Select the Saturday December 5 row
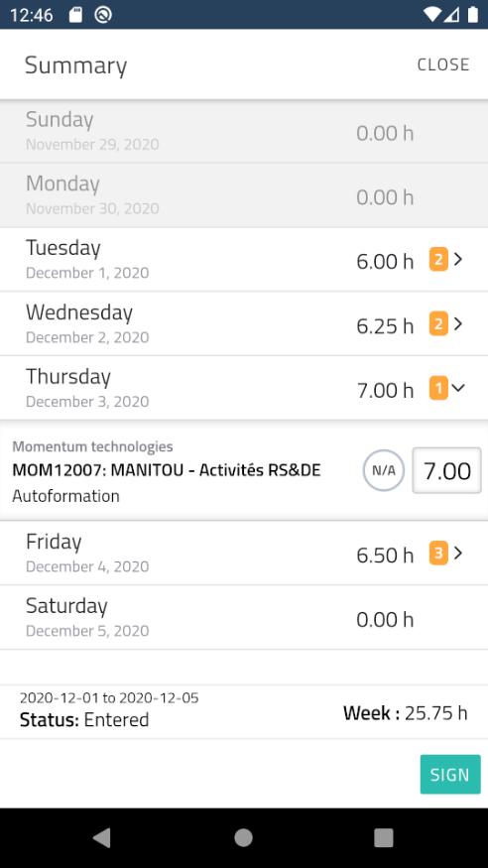 coord(244,617)
